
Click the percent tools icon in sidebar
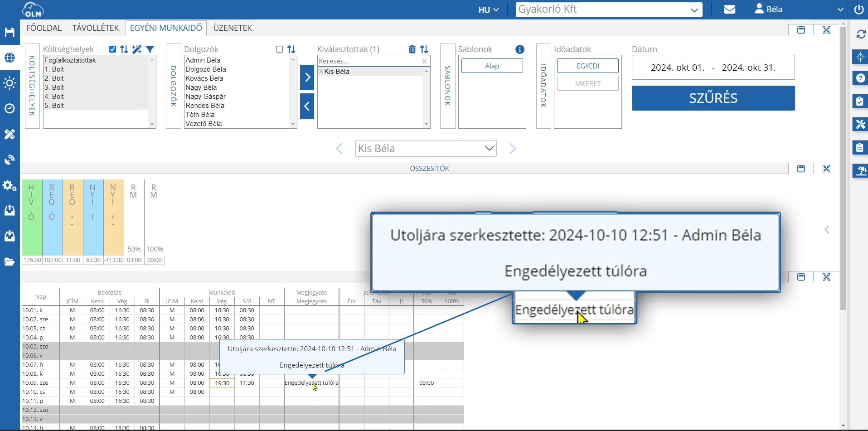(x=10, y=134)
